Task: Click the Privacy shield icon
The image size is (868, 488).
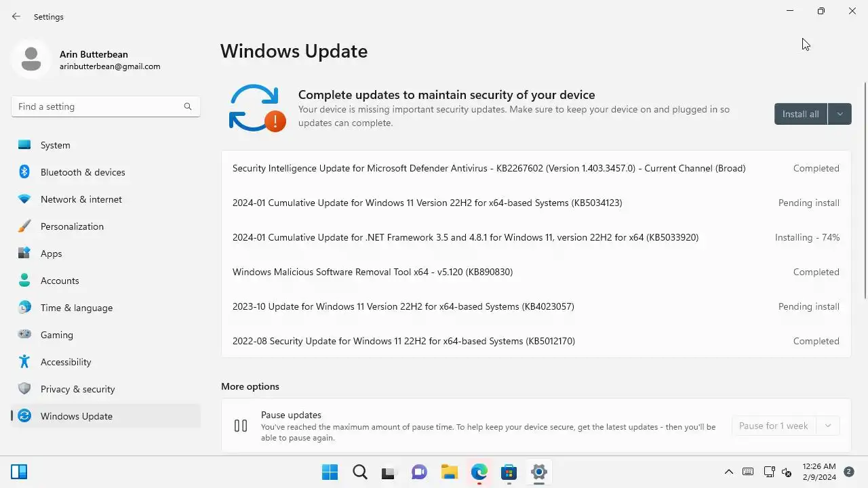Action: pos(24,389)
